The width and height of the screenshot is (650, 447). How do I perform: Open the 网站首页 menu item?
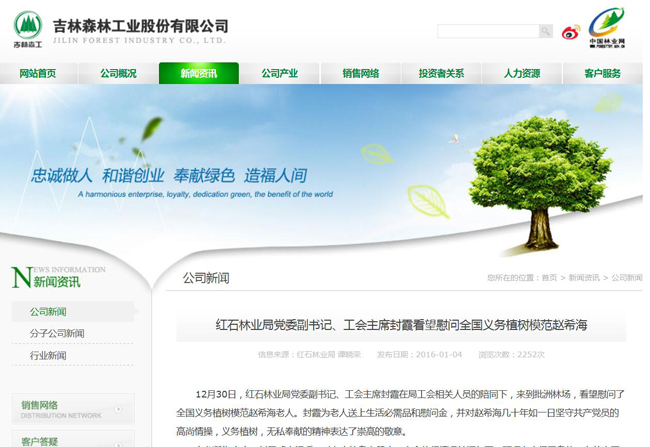click(38, 74)
